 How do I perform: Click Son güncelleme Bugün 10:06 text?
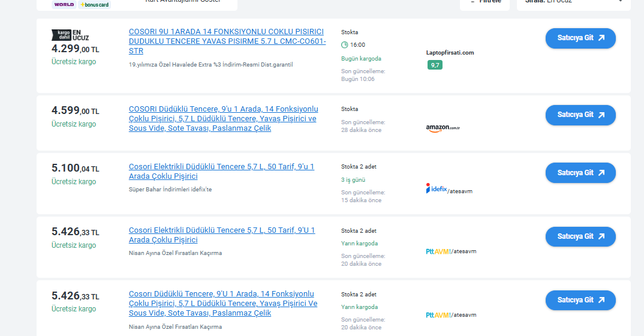tap(363, 75)
